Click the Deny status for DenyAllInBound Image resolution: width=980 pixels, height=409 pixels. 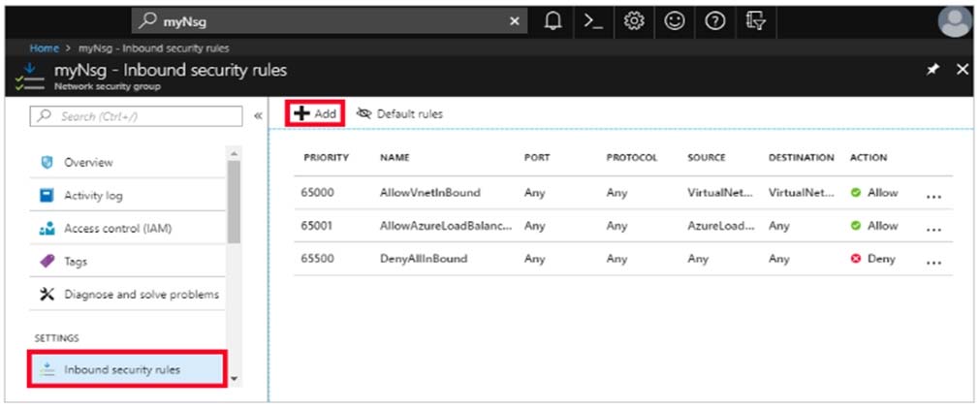point(873,258)
